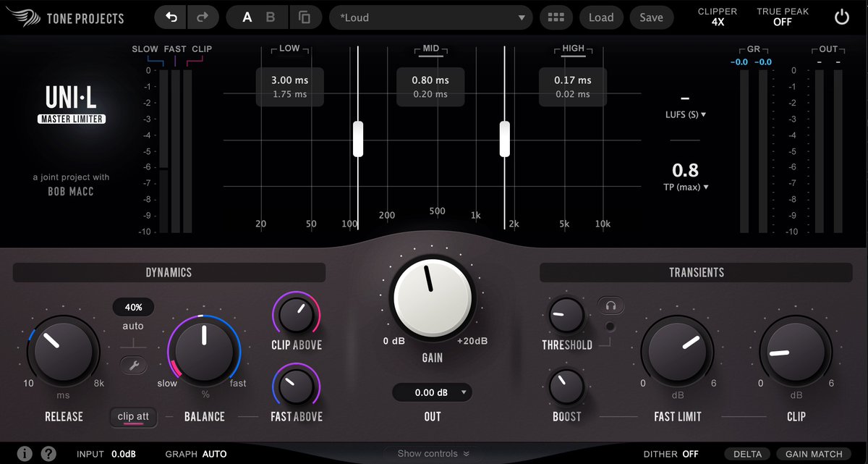This screenshot has height=464, width=868.
Task: Click the SLOW meter label
Action: pos(145,49)
